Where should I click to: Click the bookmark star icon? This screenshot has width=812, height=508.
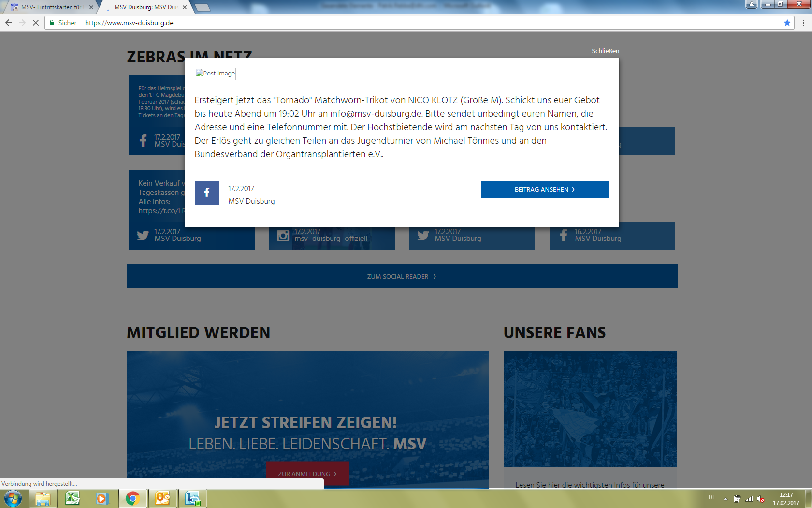787,23
